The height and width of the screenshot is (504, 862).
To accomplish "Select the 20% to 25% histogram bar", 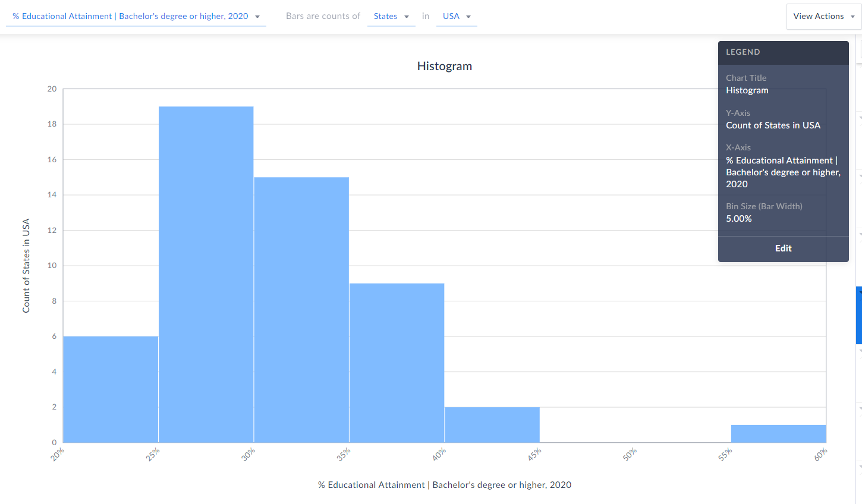I will 111,389.
